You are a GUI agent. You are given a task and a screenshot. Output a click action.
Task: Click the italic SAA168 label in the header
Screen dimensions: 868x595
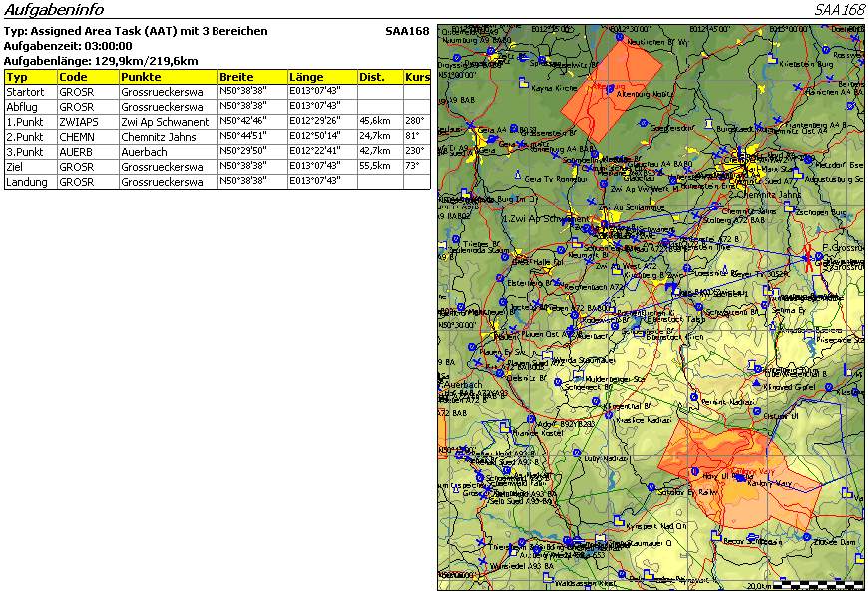tap(839, 9)
